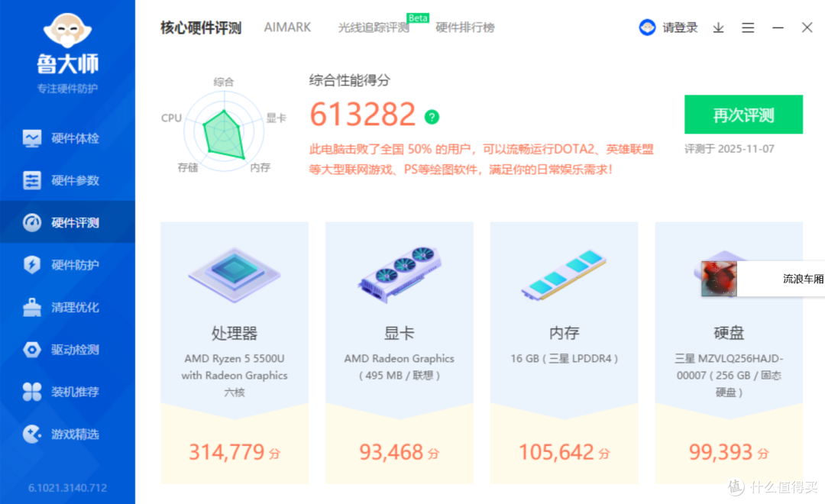825x504 pixels.
Task: Switch to 核心硬件评测 tab
Action: (x=201, y=27)
